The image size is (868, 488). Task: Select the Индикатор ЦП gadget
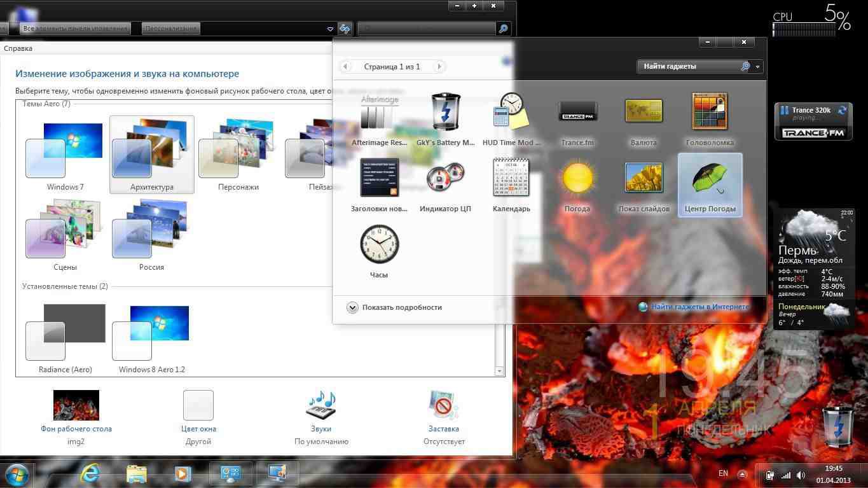(x=445, y=178)
